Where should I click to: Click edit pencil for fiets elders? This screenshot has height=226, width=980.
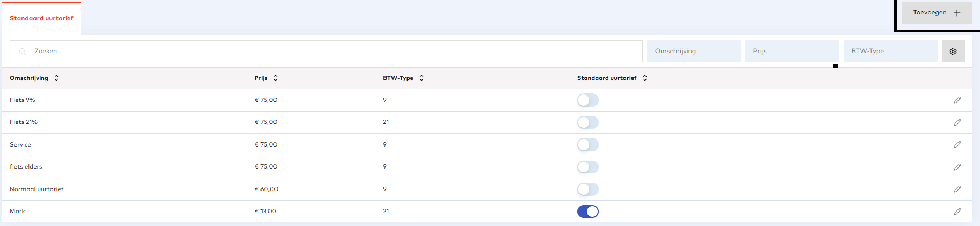pos(957,167)
